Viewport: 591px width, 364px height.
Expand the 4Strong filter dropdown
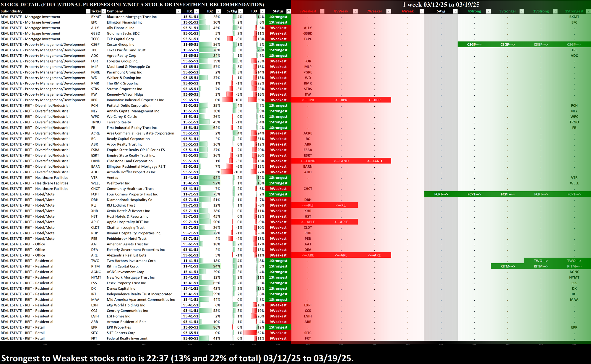click(488, 11)
